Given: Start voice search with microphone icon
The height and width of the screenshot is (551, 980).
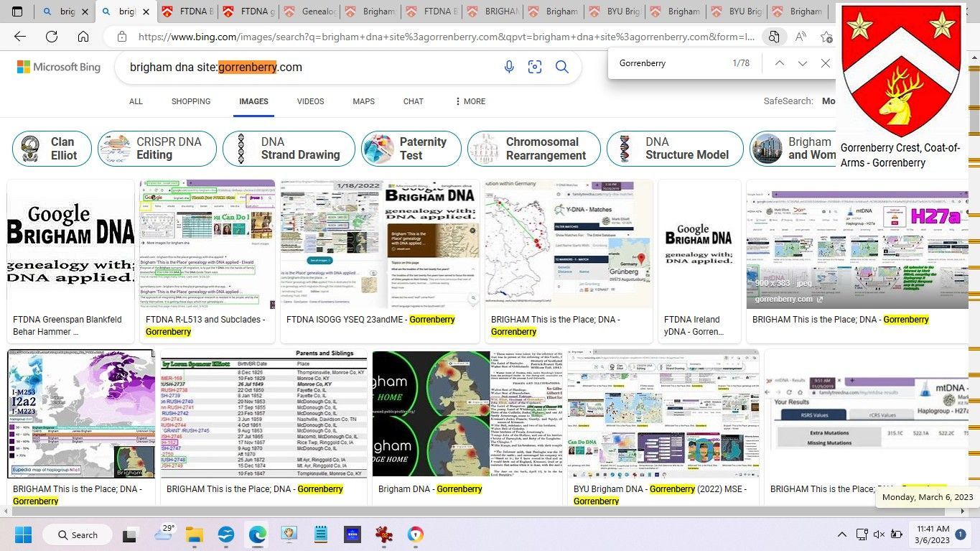Looking at the screenshot, I should coord(509,67).
